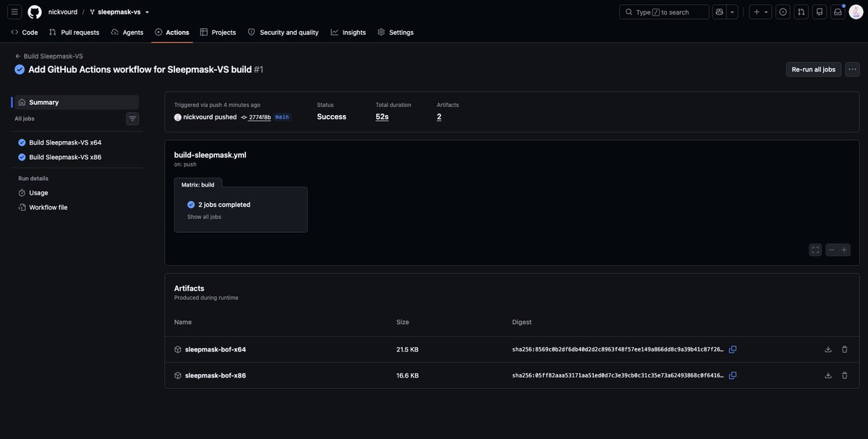
Task: Open the Copilot dropdown arrow
Action: 732,12
